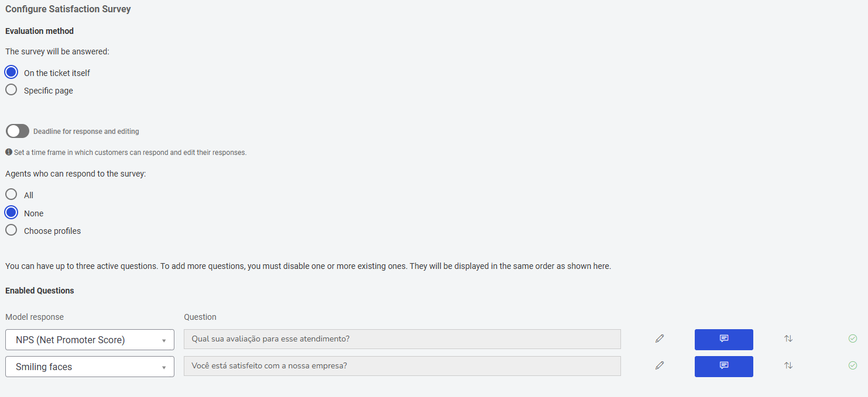Select All agents can respond option
The height and width of the screenshot is (397, 868).
pos(11,195)
